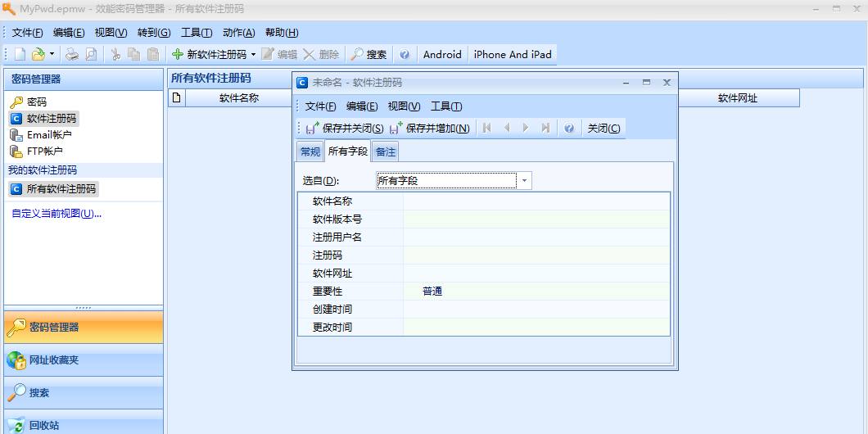The width and height of the screenshot is (868, 434).
Task: Click the print icon in main toolbar
Action: [72, 54]
